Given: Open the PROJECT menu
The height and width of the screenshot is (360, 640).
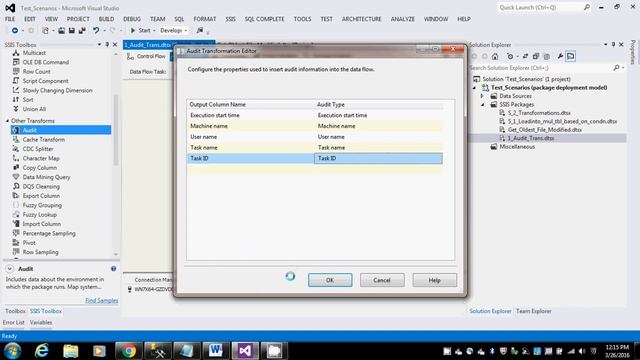Looking at the screenshot, I should coord(78,19).
